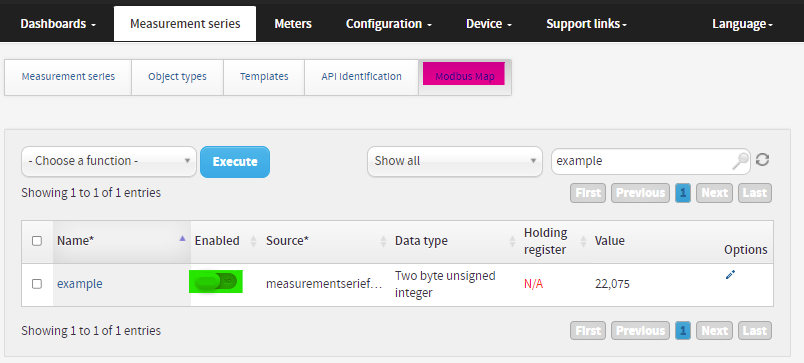Switch to the Object types tab
The image size is (804, 363).
(x=177, y=77)
